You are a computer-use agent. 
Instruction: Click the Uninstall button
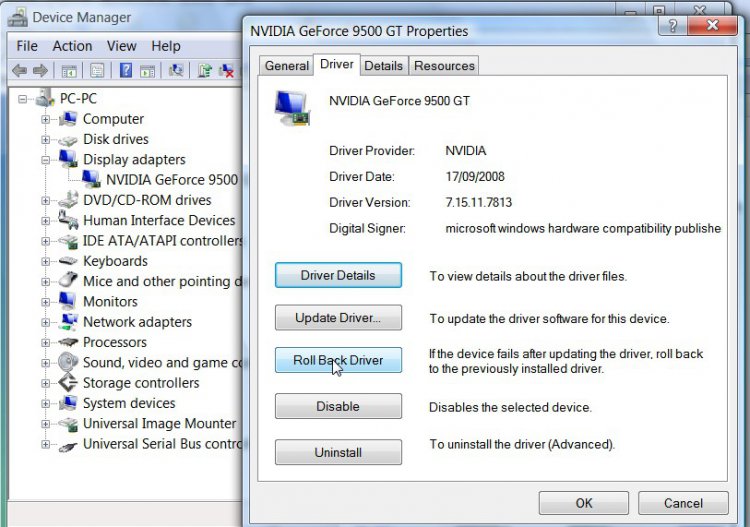click(x=338, y=452)
